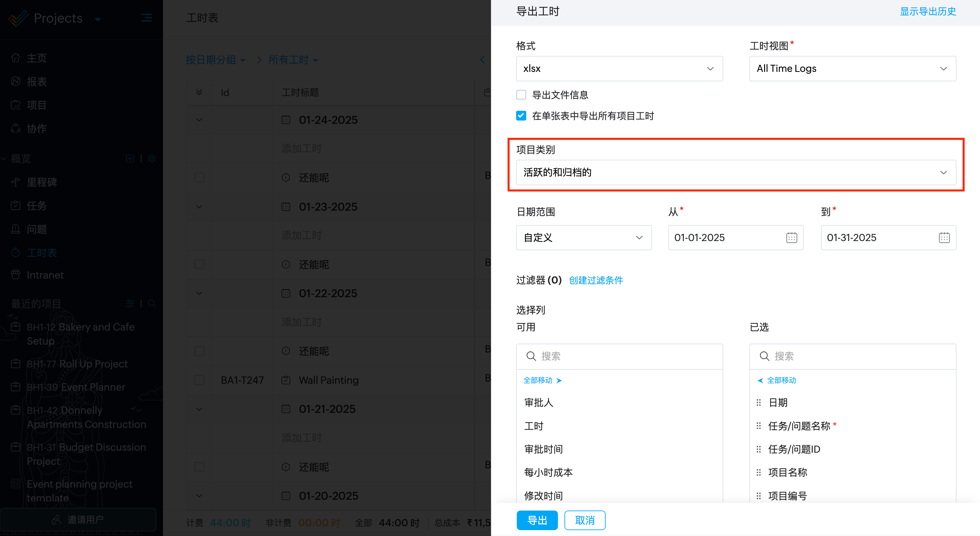The height and width of the screenshot is (536, 980).
Task: Open the 日期范围 自定义 dropdown
Action: coord(583,238)
